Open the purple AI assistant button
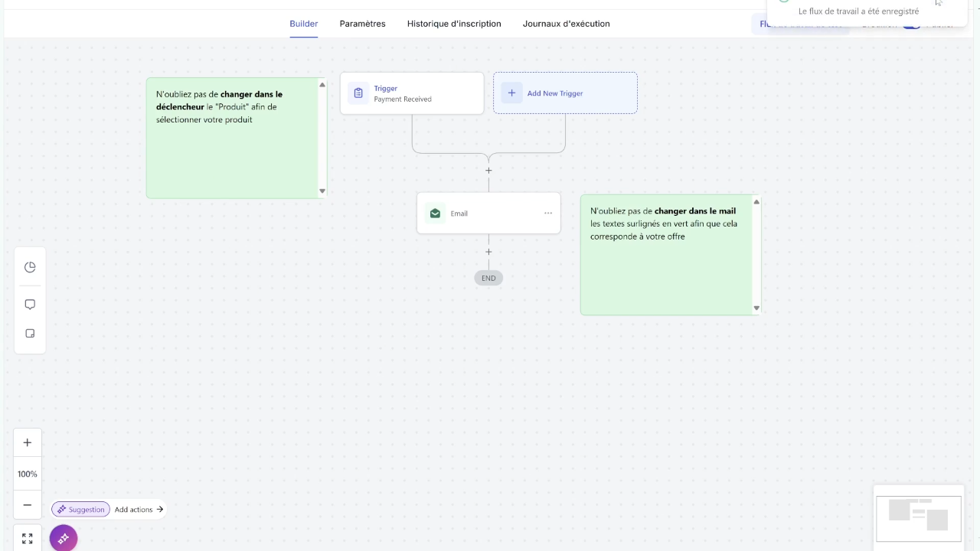Viewport: 980px width, 551px height. pyautogui.click(x=64, y=539)
